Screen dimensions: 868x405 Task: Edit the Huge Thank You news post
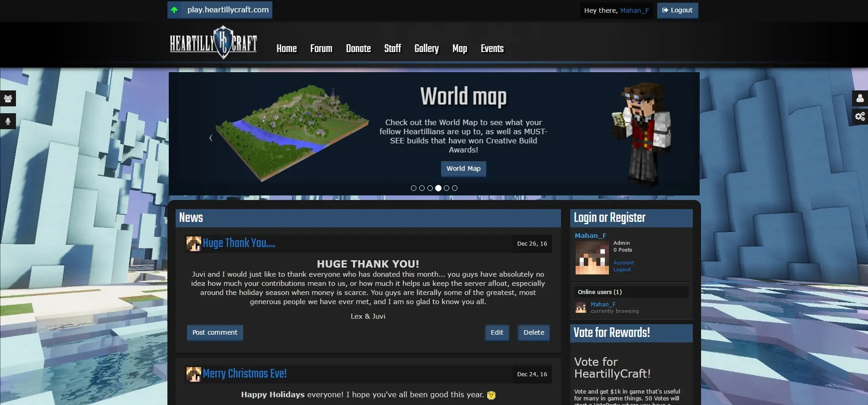point(497,332)
